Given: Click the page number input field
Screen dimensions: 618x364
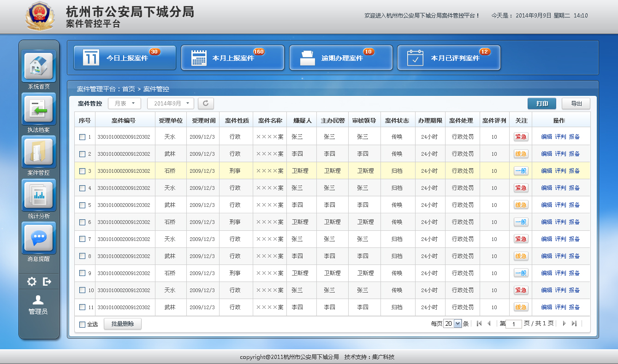Looking at the screenshot, I should click(x=514, y=324).
